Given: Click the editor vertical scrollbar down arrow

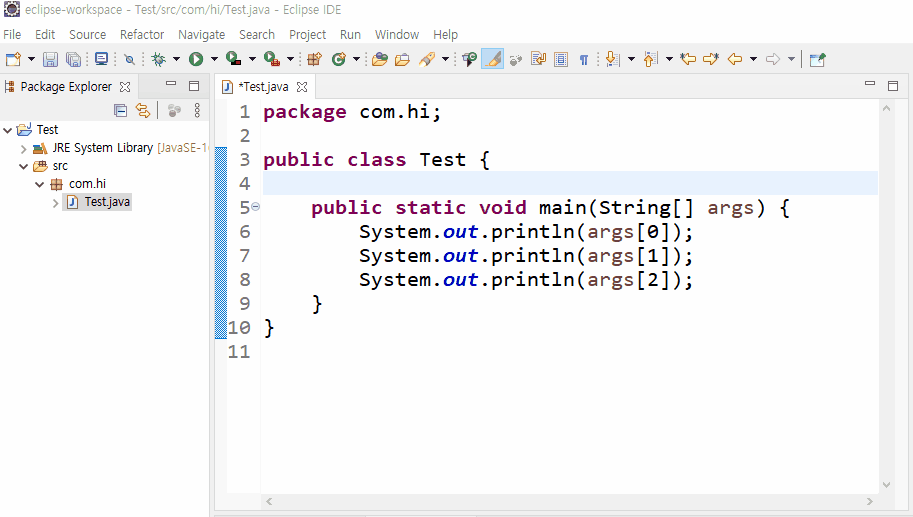Looking at the screenshot, I should (x=886, y=484).
